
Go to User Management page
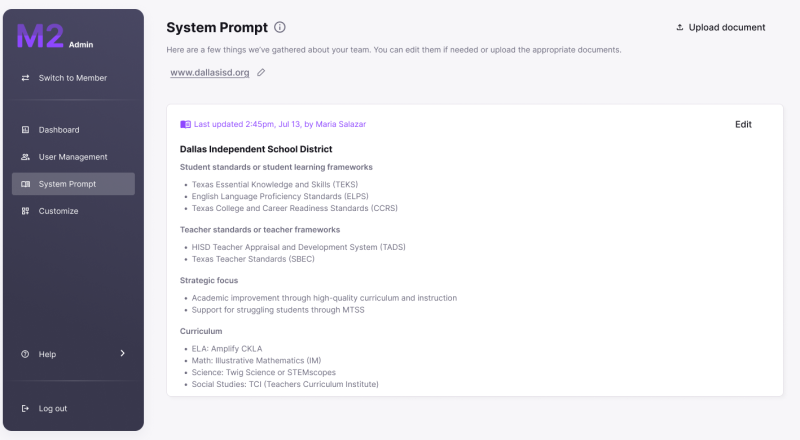tap(73, 157)
